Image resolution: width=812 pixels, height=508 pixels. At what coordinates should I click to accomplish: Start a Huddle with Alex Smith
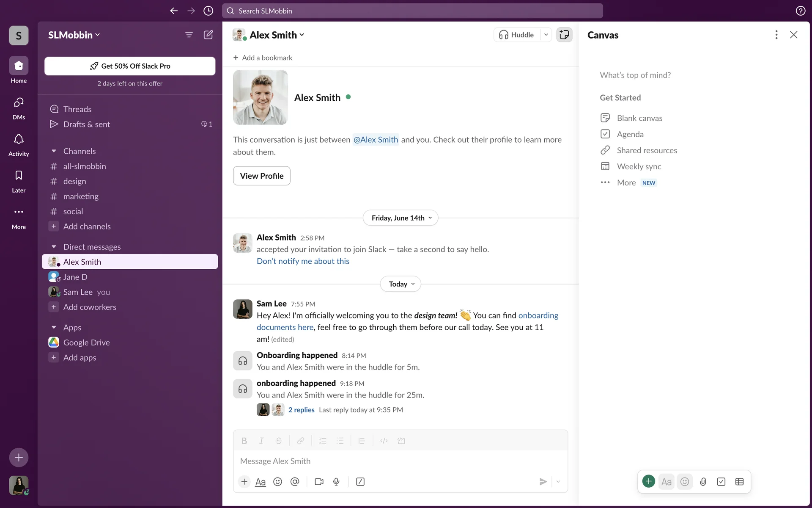point(517,35)
